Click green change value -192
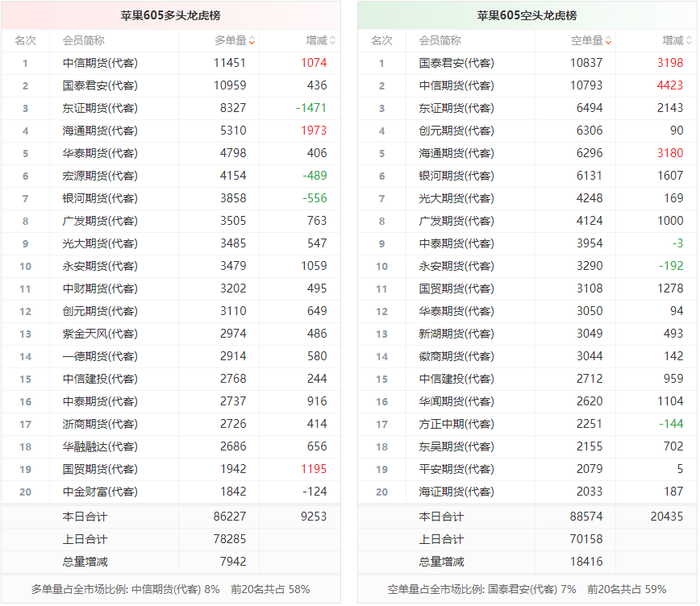The width and height of the screenshot is (700, 606). (x=671, y=266)
